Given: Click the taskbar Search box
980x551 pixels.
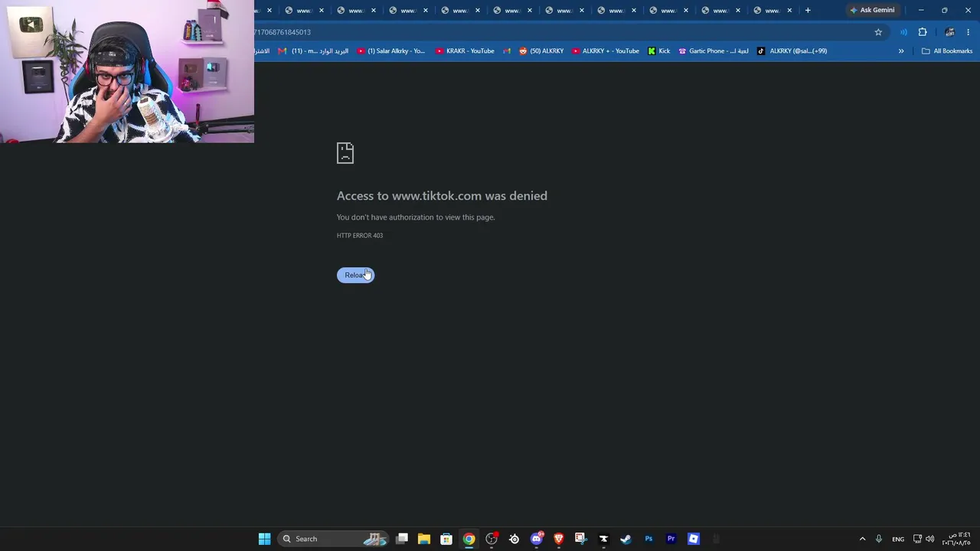Looking at the screenshot, I should pos(333,539).
